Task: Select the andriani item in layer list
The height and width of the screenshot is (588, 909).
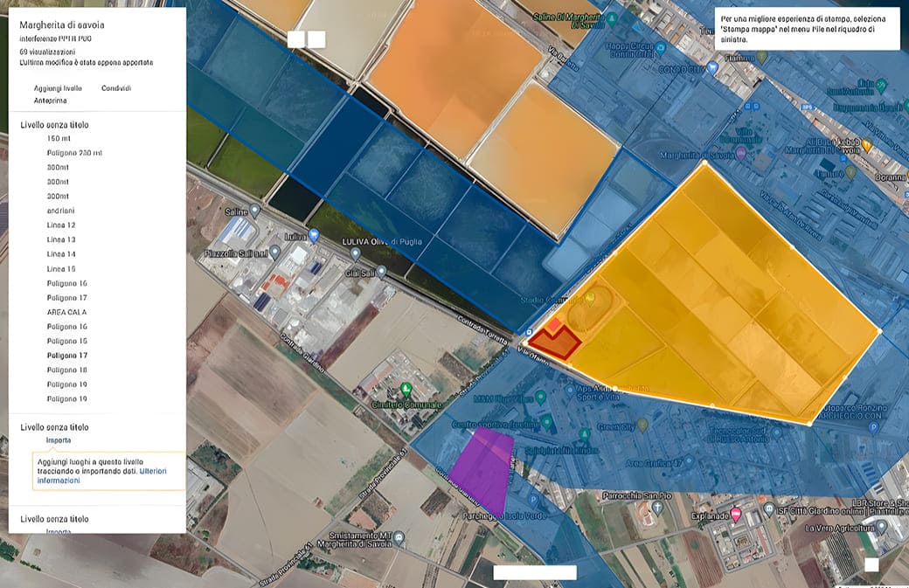Action: click(x=62, y=211)
